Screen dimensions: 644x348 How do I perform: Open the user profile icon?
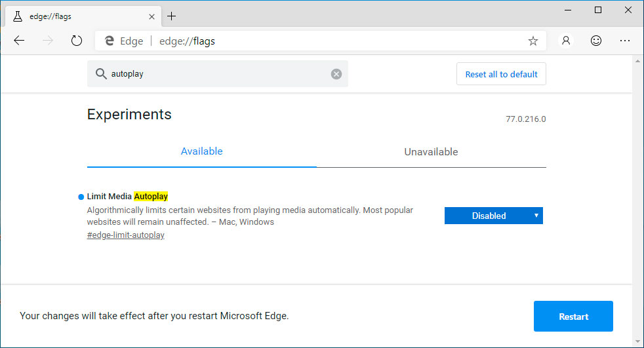pyautogui.click(x=566, y=41)
